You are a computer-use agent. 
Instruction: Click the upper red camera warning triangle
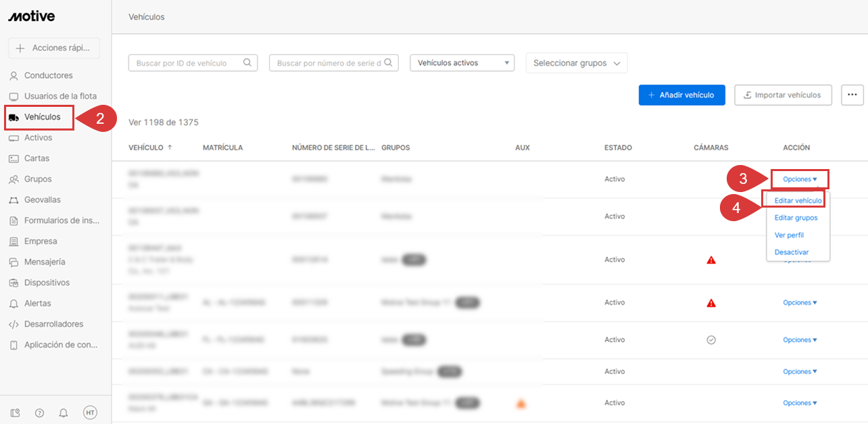pyautogui.click(x=711, y=260)
